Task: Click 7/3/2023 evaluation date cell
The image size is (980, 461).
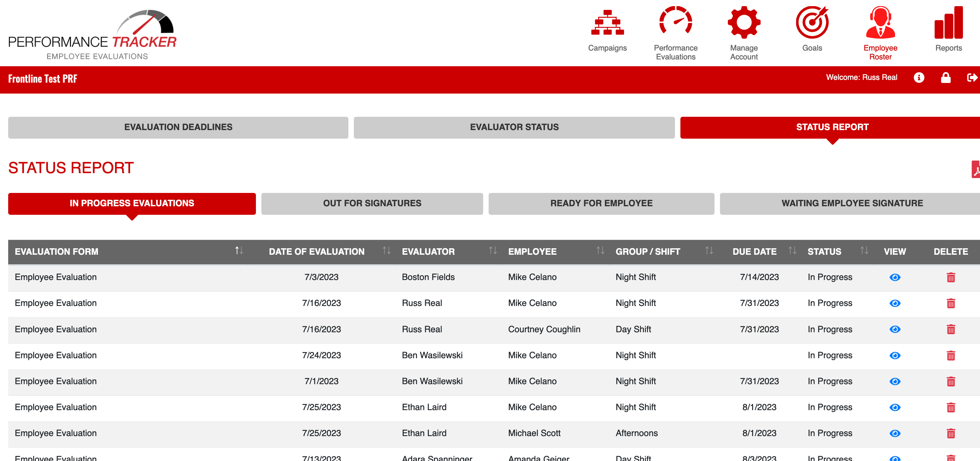Action: 321,277
